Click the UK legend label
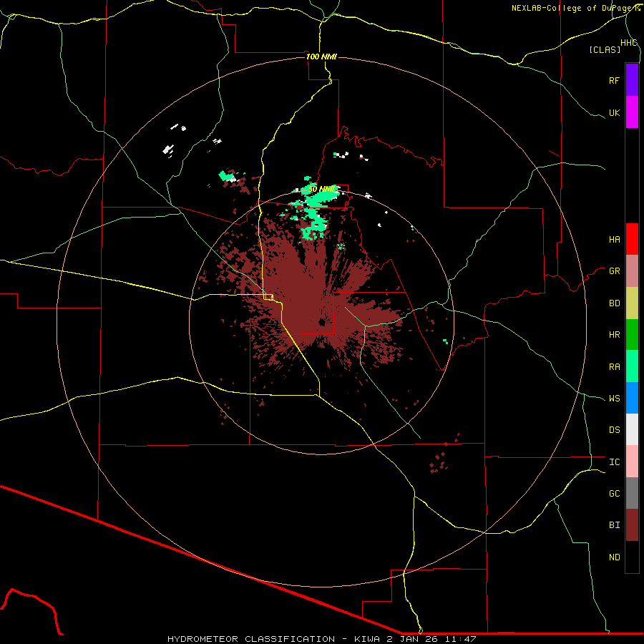Screen dimensions: 644x644 (614, 112)
